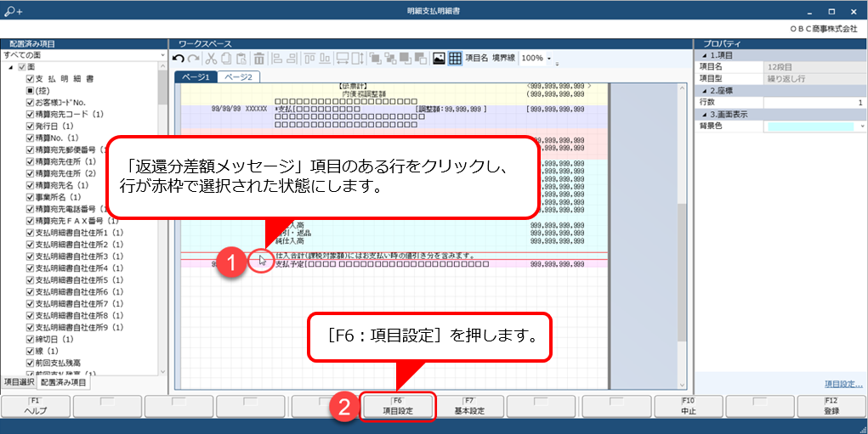Screen dimensions: 868x434
Task: Toggle 項目名 display in toolbar
Action: pos(477,58)
